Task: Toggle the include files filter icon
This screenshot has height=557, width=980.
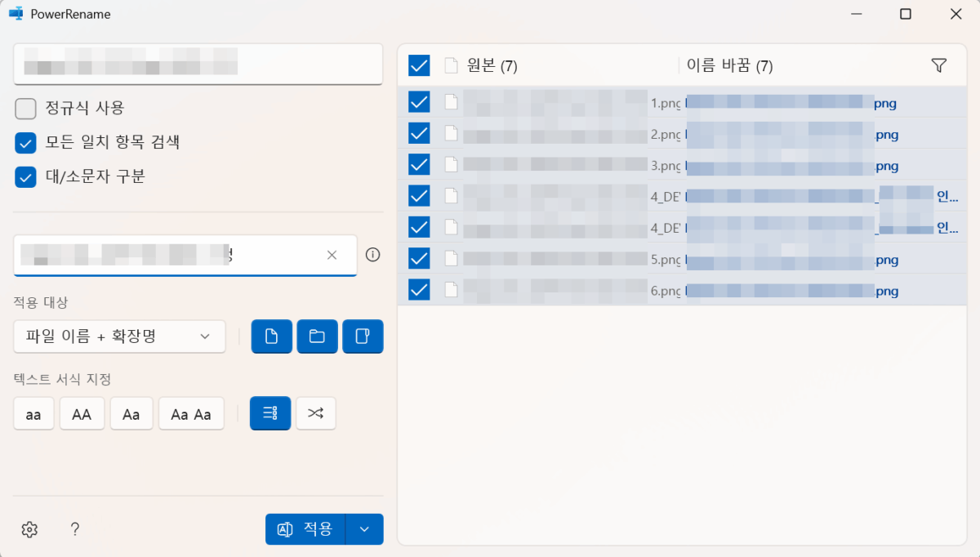Action: 271,336
